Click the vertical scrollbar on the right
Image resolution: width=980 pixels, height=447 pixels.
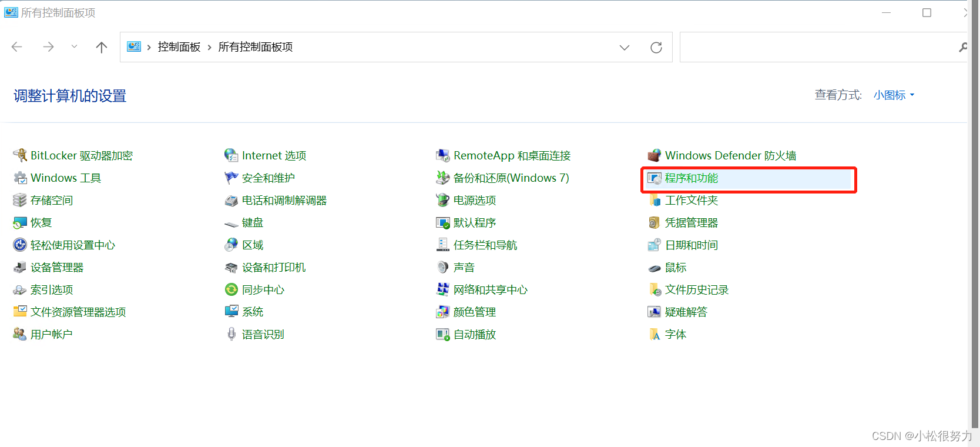point(975,215)
